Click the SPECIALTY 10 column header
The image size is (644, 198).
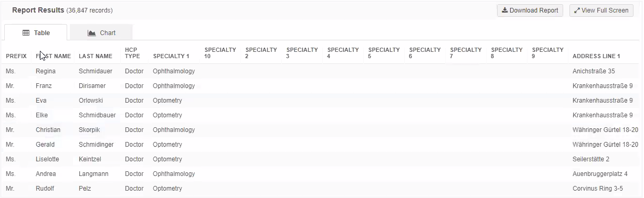[x=220, y=53]
